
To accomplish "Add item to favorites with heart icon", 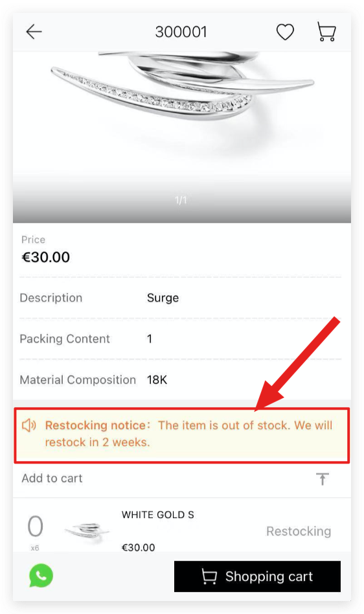I will (x=285, y=32).
